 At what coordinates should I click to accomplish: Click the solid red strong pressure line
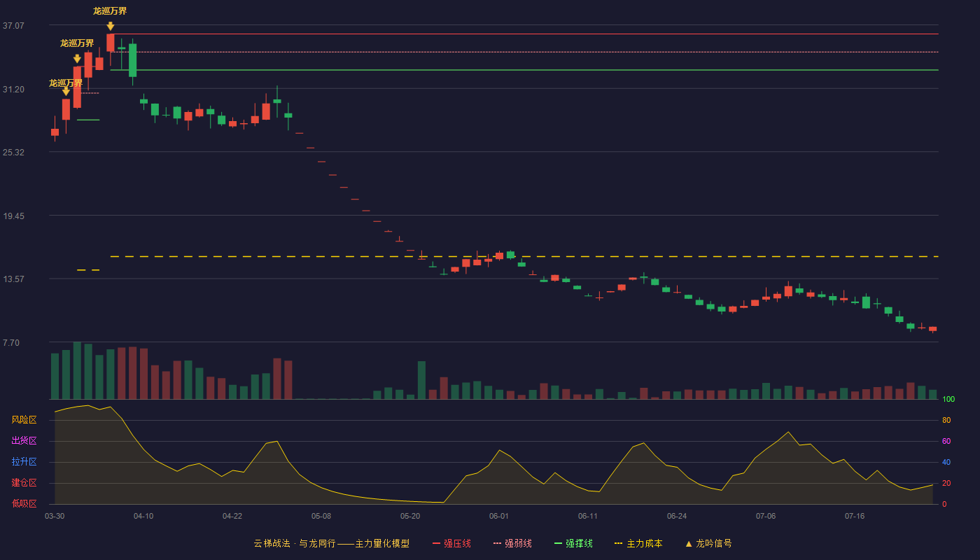(525, 34)
